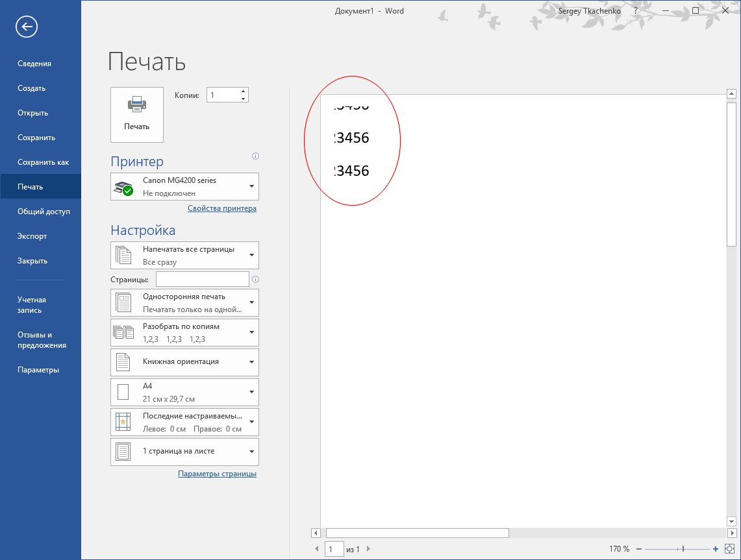
Task: Expand the 1 страница на листе dropdown
Action: click(x=251, y=452)
